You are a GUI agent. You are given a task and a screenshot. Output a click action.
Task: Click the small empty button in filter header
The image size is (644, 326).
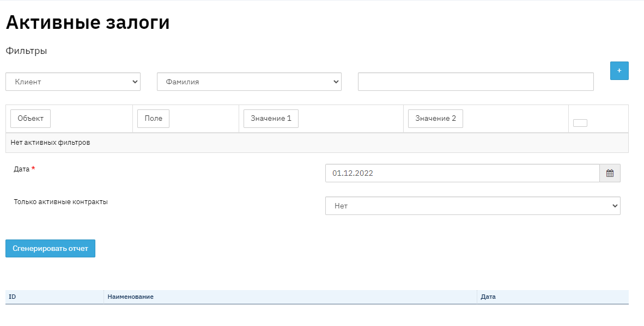[580, 123]
